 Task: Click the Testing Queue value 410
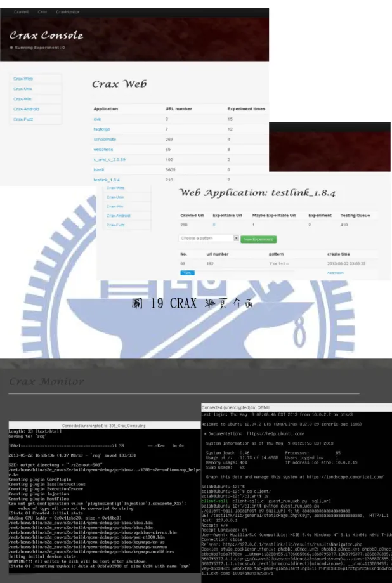(344, 225)
